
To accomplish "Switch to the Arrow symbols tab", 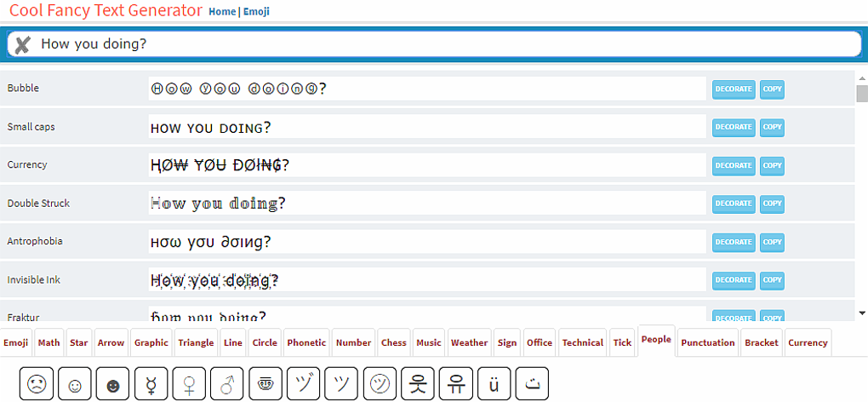I will point(111,342).
